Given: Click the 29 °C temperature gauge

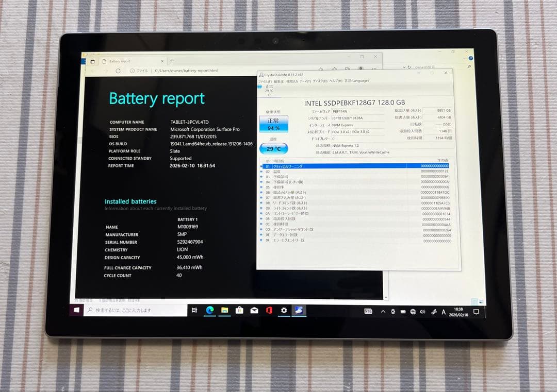Looking at the screenshot, I should tap(274, 148).
